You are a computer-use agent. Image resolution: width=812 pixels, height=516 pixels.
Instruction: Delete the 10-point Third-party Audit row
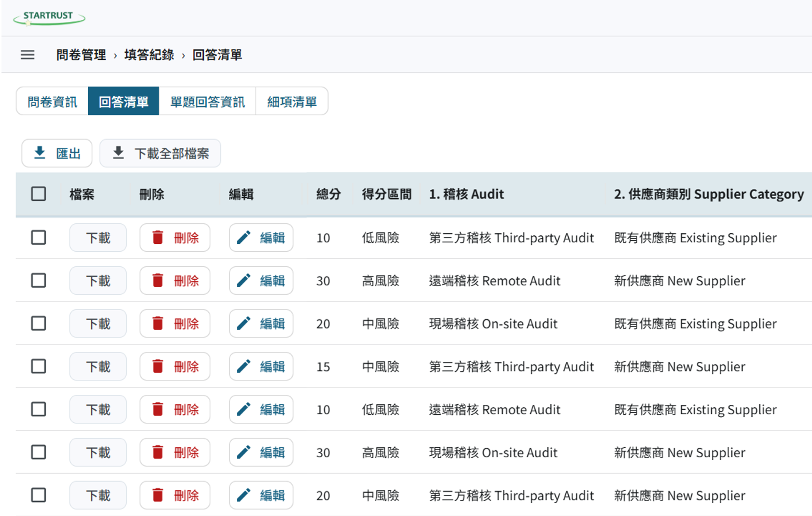click(x=174, y=238)
